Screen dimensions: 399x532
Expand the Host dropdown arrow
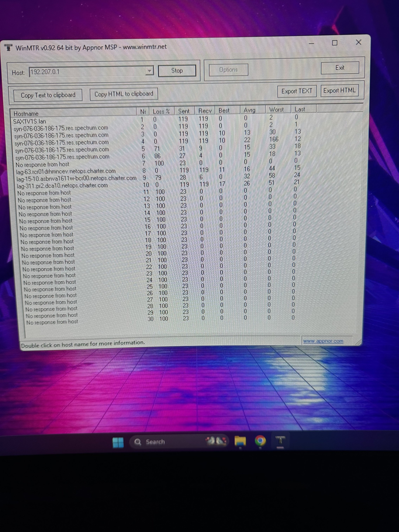149,71
